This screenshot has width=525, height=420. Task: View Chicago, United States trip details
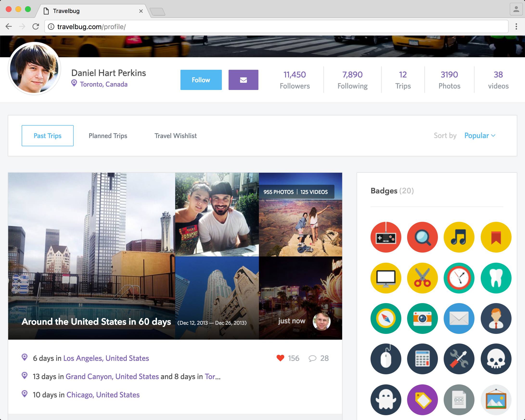click(x=103, y=395)
